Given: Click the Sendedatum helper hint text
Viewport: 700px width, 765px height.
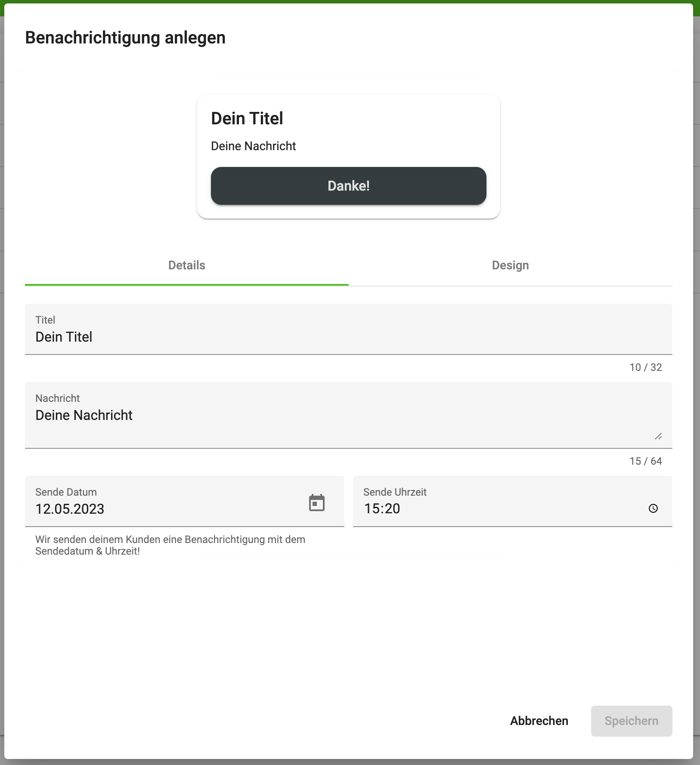Looking at the screenshot, I should click(170, 545).
